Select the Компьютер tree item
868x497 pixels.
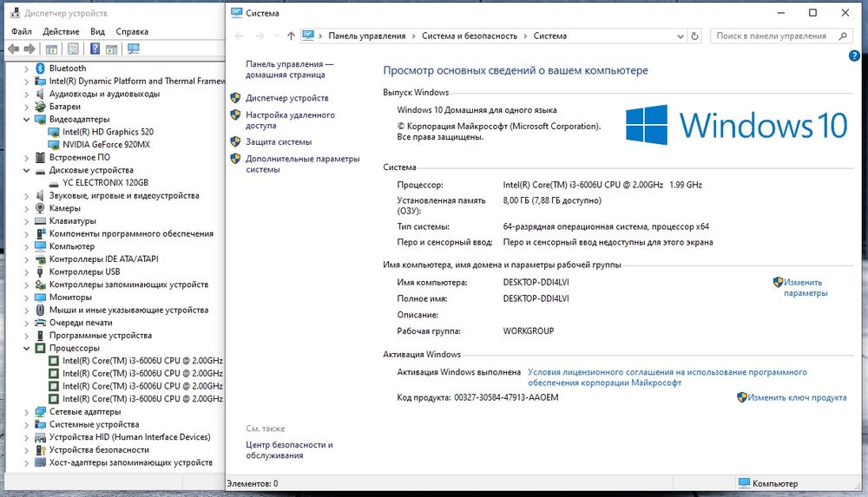point(71,246)
